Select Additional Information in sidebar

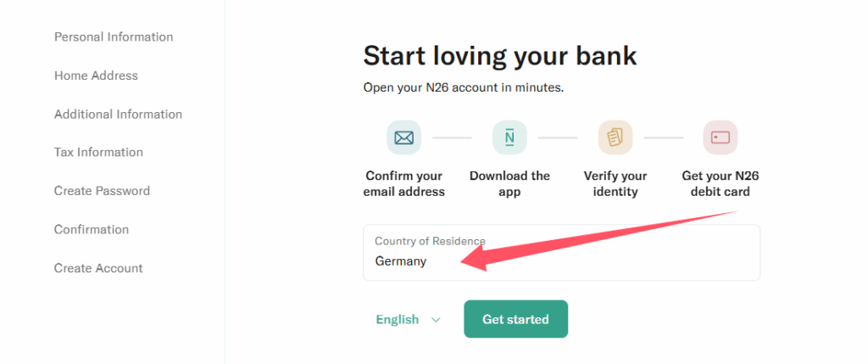tap(118, 115)
